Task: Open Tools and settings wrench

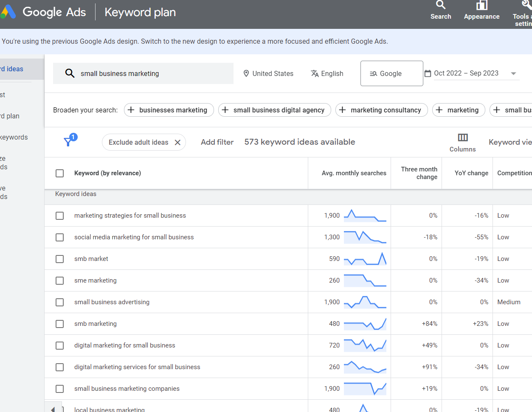Action: (x=526, y=5)
